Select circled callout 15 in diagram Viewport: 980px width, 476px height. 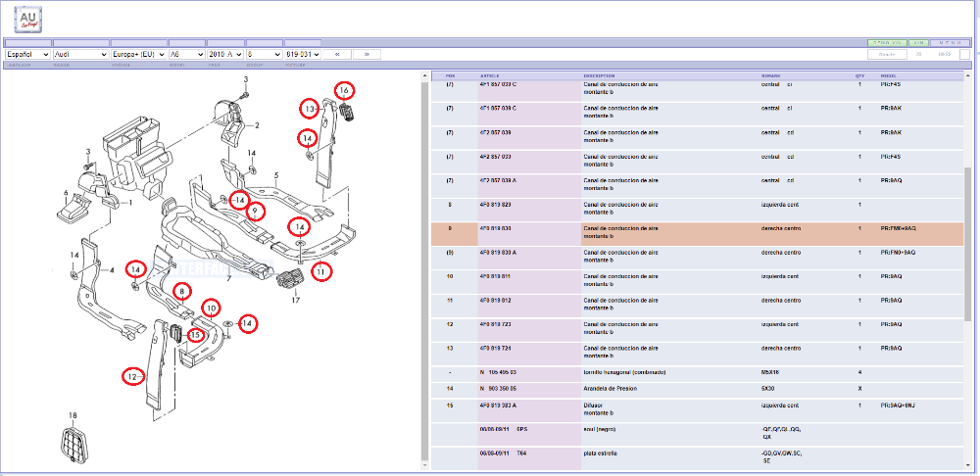196,335
